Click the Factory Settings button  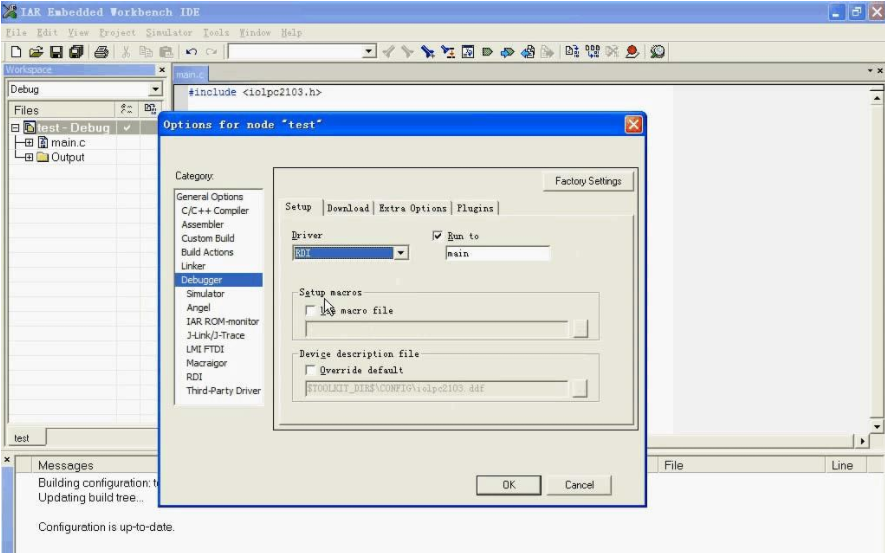point(588,181)
